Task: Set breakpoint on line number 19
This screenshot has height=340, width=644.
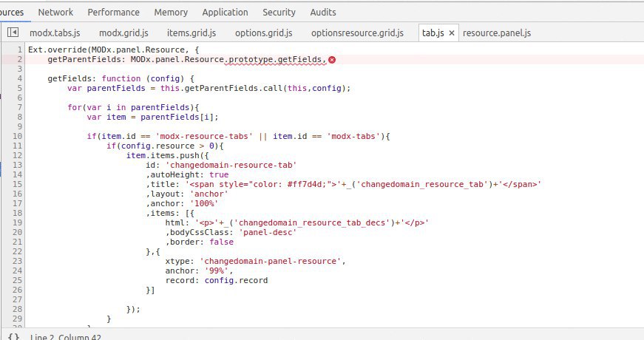Action: point(17,223)
